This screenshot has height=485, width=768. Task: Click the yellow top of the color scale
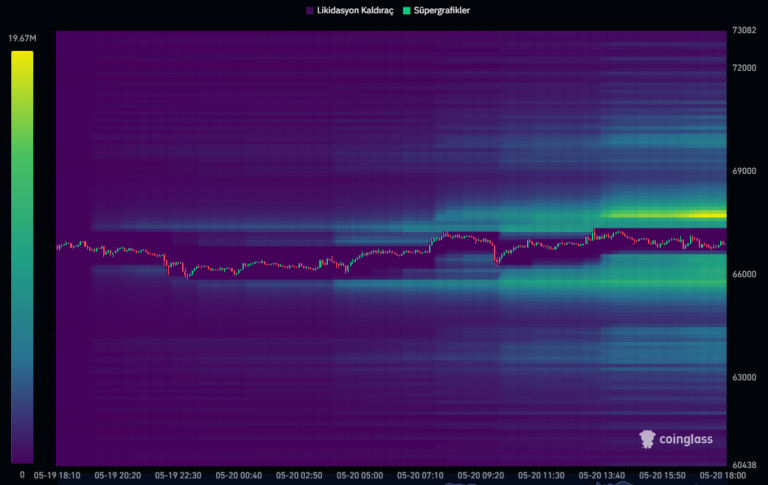pyautogui.click(x=22, y=60)
